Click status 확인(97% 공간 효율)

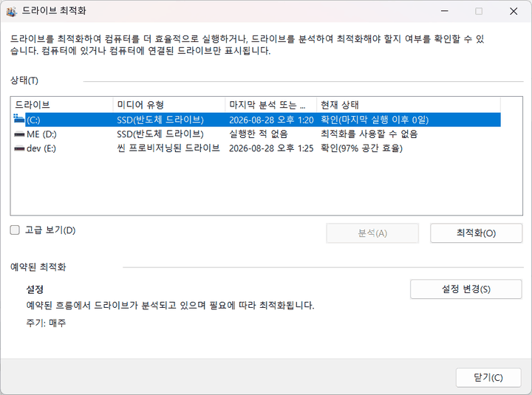coord(361,148)
